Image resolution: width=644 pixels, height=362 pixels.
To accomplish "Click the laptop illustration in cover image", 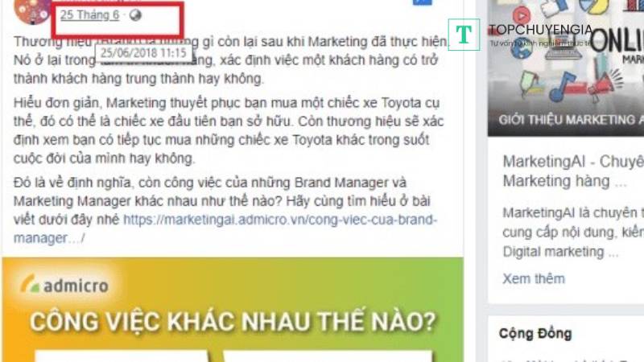I will click(x=565, y=47).
